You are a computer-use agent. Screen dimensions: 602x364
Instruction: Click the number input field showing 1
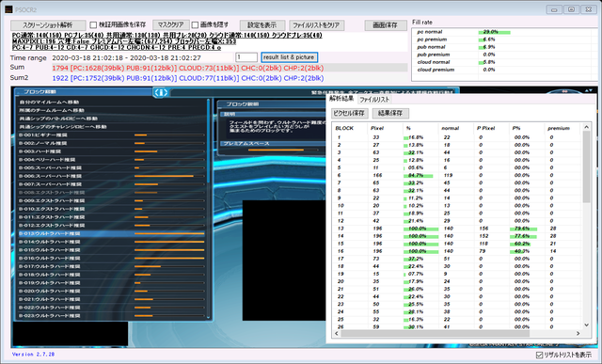pyautogui.click(x=246, y=57)
